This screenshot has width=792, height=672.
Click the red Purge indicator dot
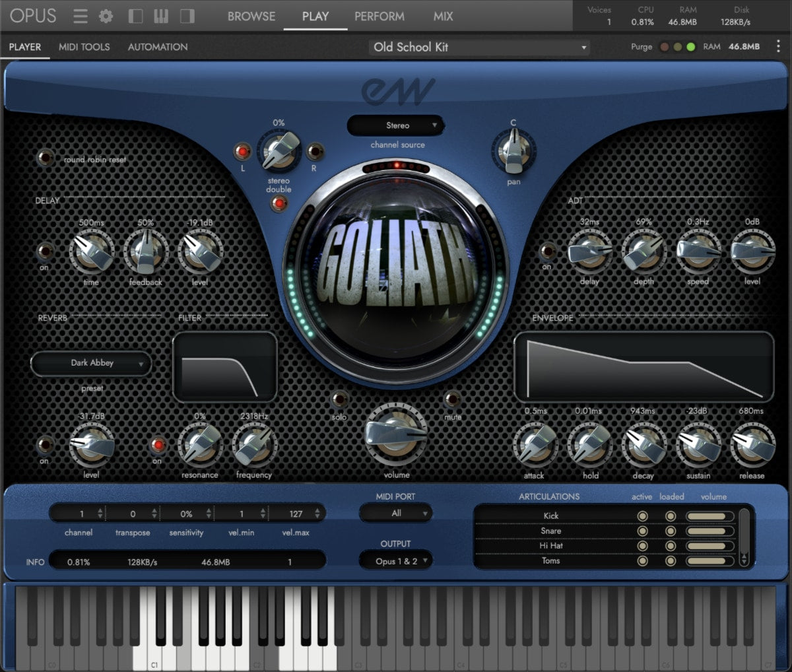click(665, 47)
